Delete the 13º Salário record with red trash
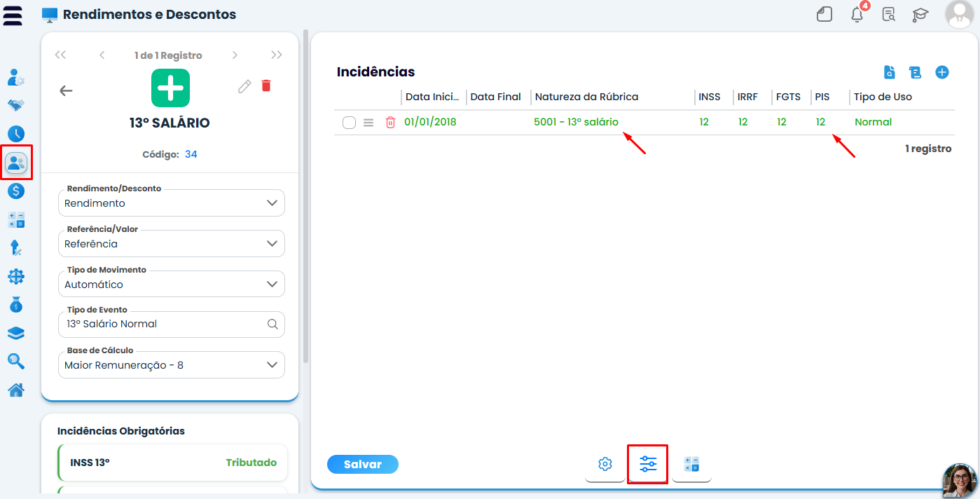 tap(266, 86)
